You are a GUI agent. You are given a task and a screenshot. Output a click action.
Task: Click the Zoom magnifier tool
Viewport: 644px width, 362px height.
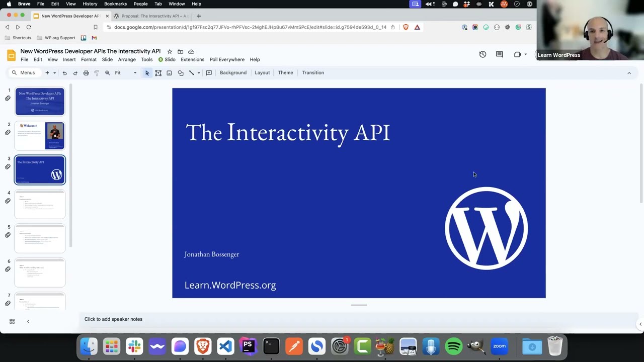pos(107,73)
